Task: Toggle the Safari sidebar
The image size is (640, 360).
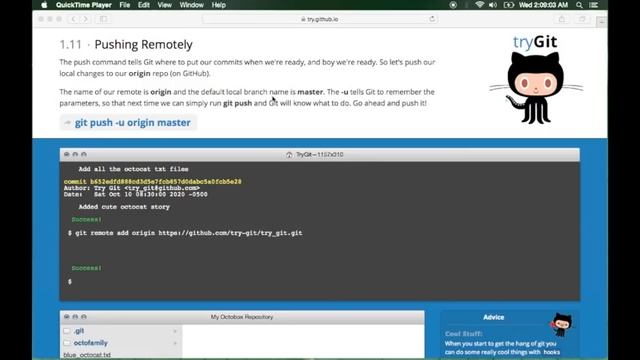Action: pos(103,19)
